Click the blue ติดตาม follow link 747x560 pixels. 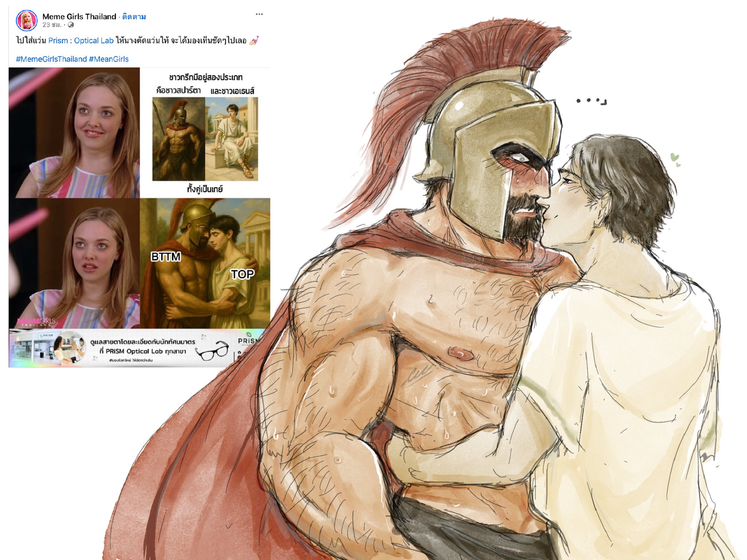134,16
